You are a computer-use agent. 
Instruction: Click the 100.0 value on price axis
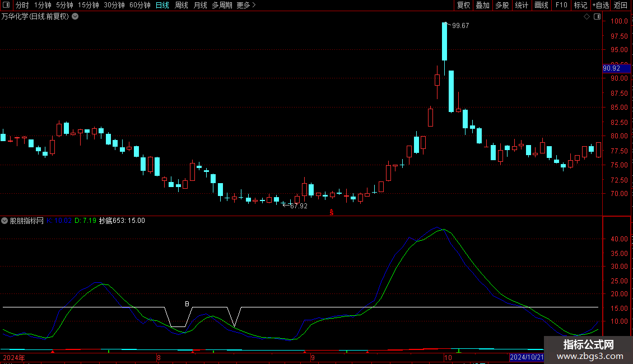click(x=619, y=21)
